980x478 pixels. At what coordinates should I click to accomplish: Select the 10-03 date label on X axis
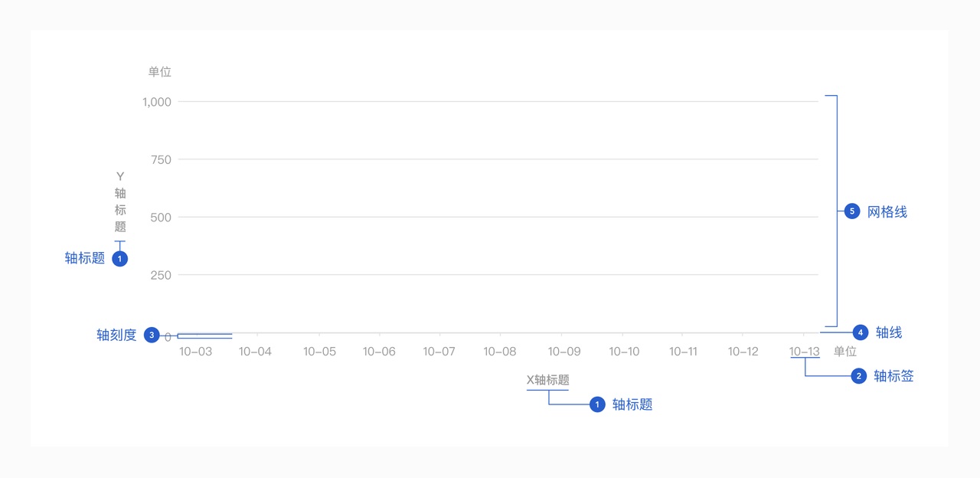click(x=195, y=352)
